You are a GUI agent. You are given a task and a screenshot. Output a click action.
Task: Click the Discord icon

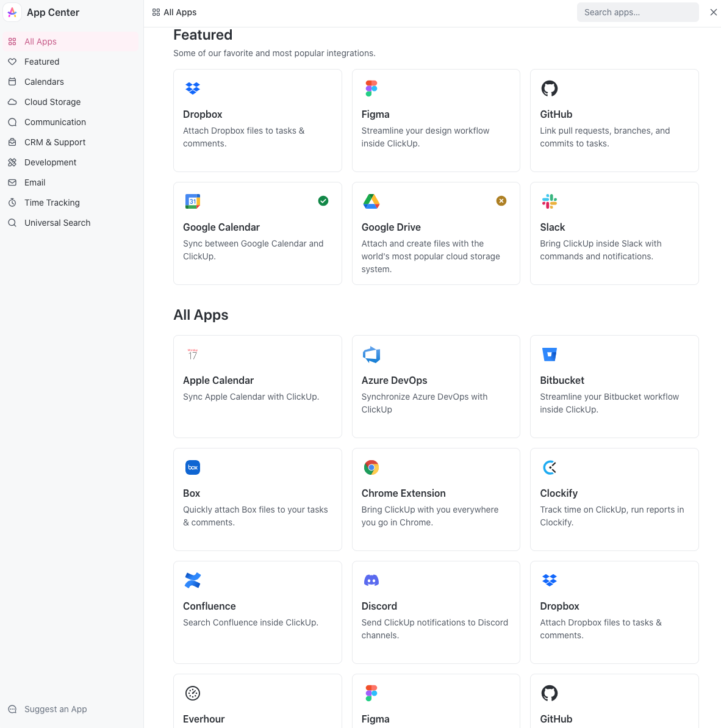pyautogui.click(x=371, y=580)
